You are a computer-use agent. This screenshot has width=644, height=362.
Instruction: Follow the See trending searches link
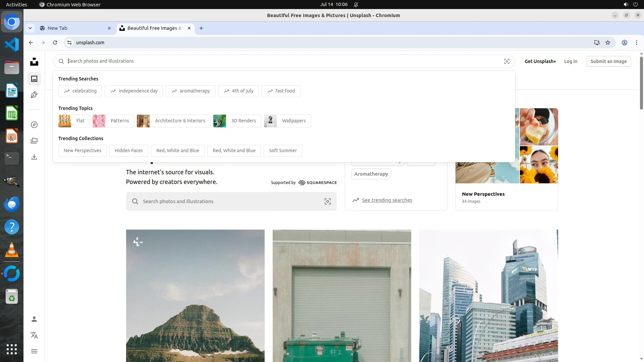[387, 200]
